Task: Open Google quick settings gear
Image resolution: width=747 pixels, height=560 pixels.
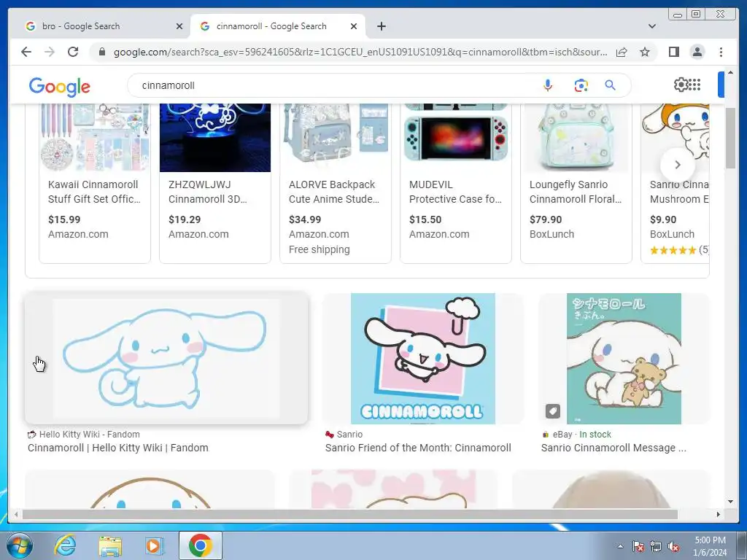Action: [x=681, y=85]
